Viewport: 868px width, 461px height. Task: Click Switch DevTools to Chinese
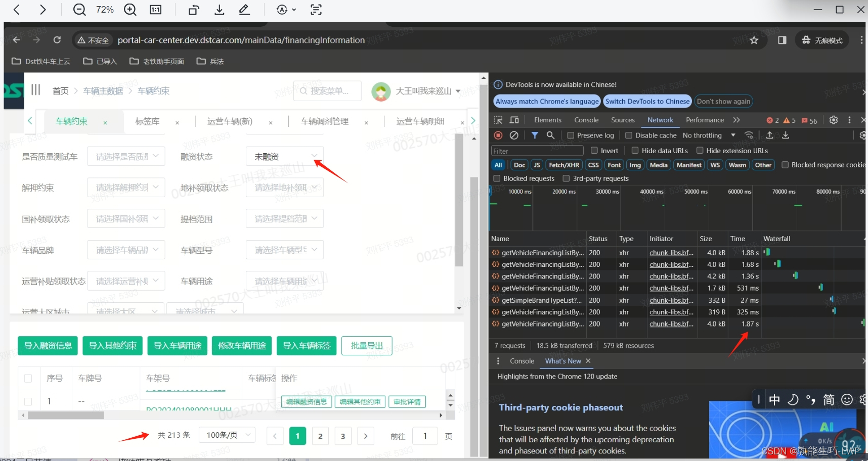pyautogui.click(x=647, y=101)
